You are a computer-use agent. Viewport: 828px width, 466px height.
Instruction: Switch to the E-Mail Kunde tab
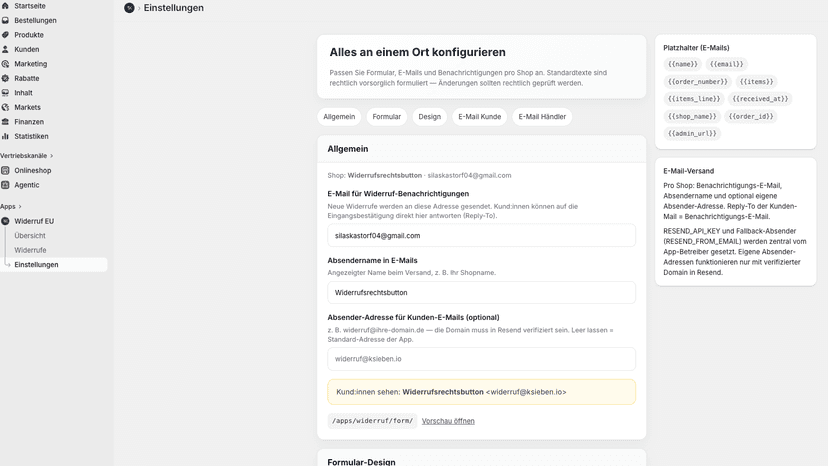point(479,117)
